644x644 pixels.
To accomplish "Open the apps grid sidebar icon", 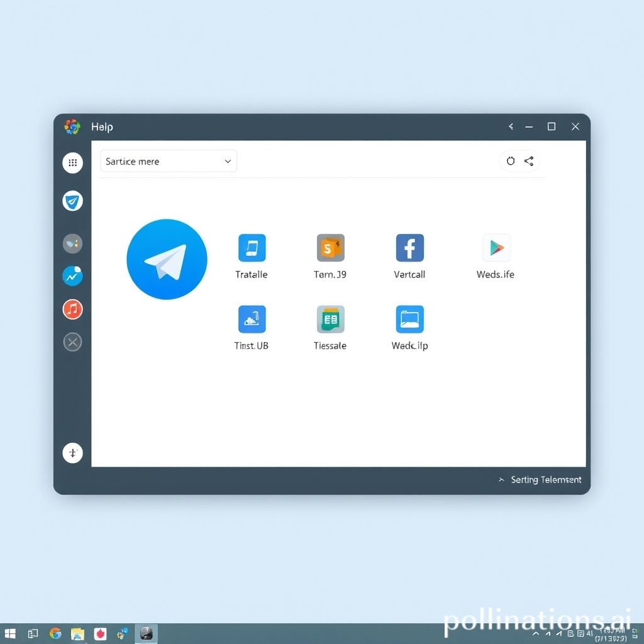I will (73, 163).
